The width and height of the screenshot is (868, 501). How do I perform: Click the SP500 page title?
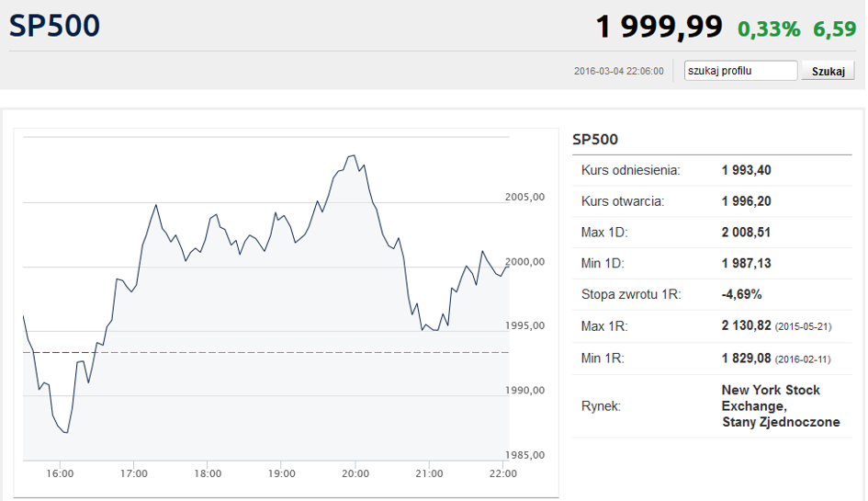54,26
